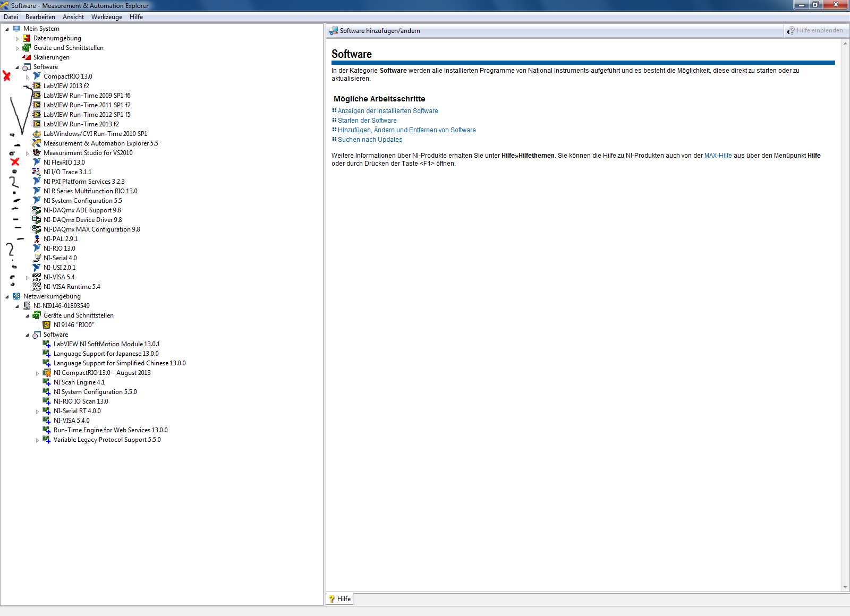Select NI-VISA 5.4.0 under remote Software

click(x=72, y=421)
